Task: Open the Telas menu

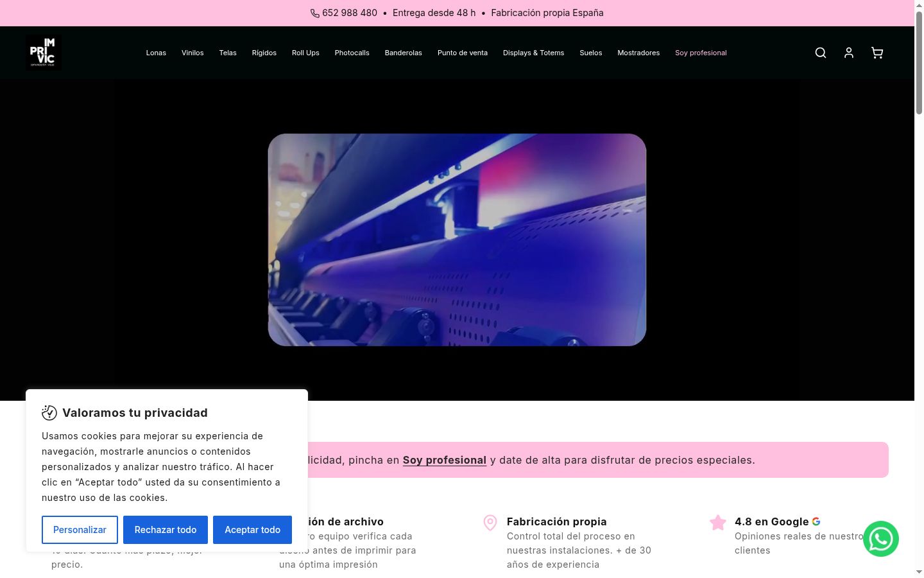Action: pos(228,53)
